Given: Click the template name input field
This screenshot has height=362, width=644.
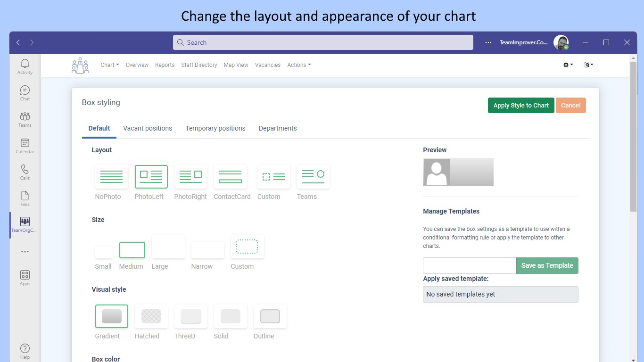Looking at the screenshot, I should (470, 265).
